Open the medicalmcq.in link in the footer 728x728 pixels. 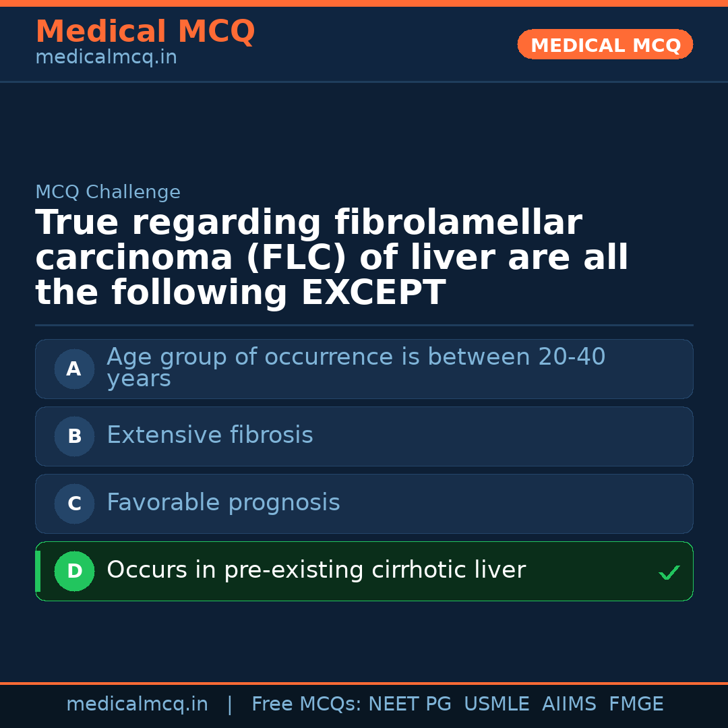click(137, 704)
